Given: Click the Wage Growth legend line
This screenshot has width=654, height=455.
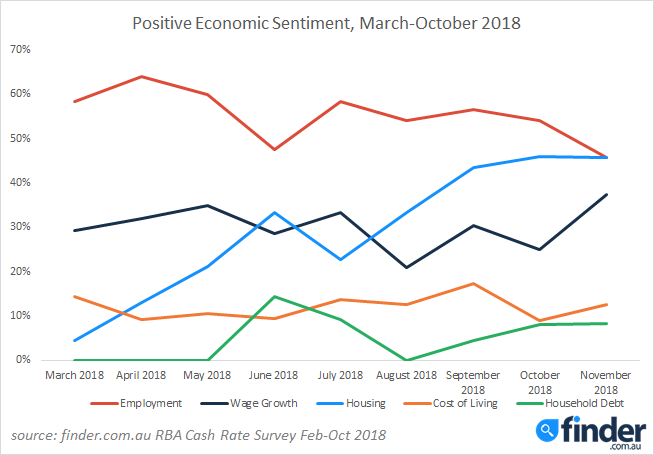Looking at the screenshot, I should 214,404.
